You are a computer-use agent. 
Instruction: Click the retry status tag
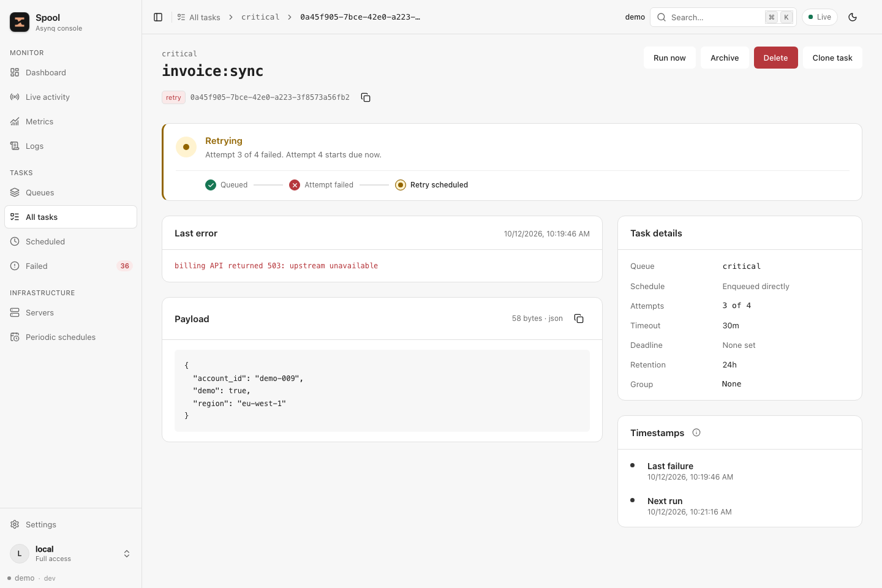pos(173,97)
